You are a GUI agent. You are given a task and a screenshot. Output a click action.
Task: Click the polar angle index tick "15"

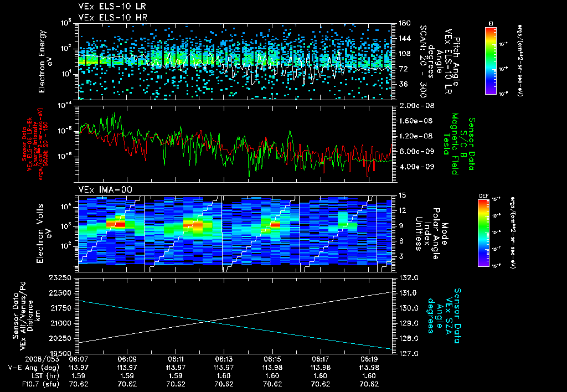click(403, 195)
